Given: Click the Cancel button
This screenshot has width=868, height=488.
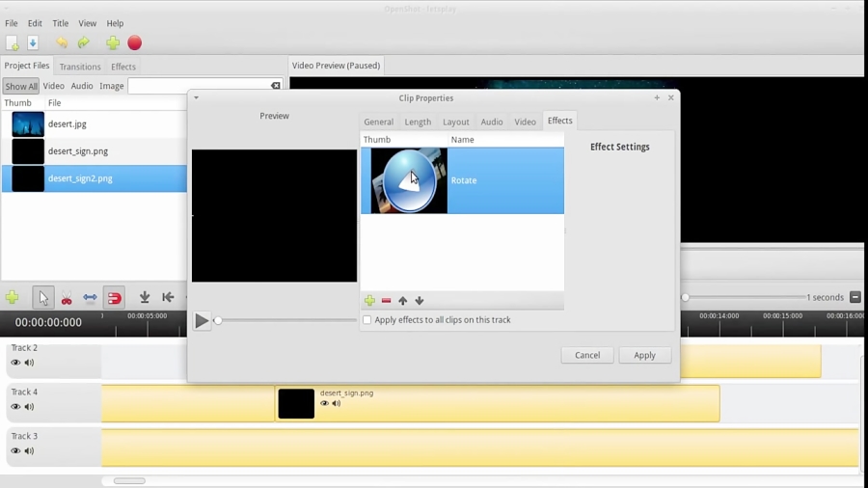Looking at the screenshot, I should tap(587, 355).
